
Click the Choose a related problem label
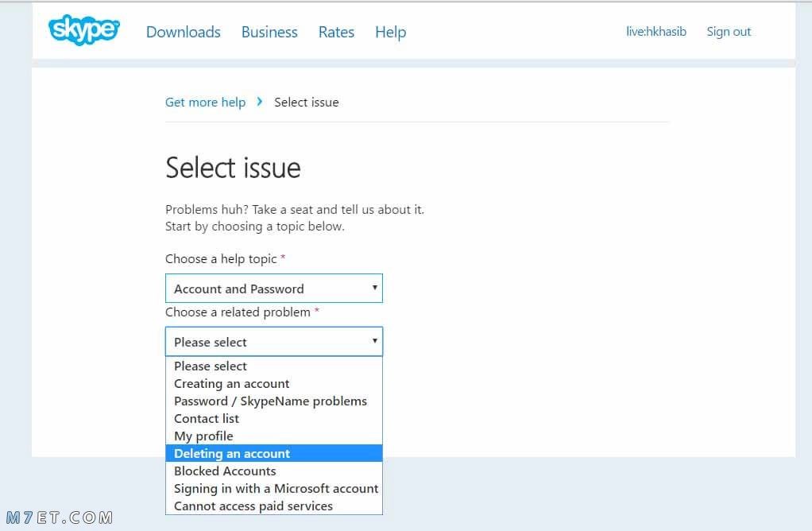(x=242, y=312)
